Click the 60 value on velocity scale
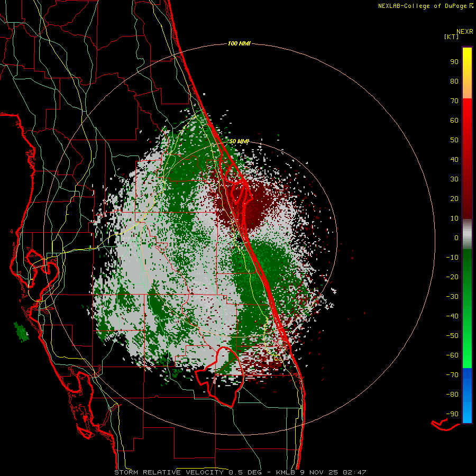476x476 pixels. click(454, 121)
